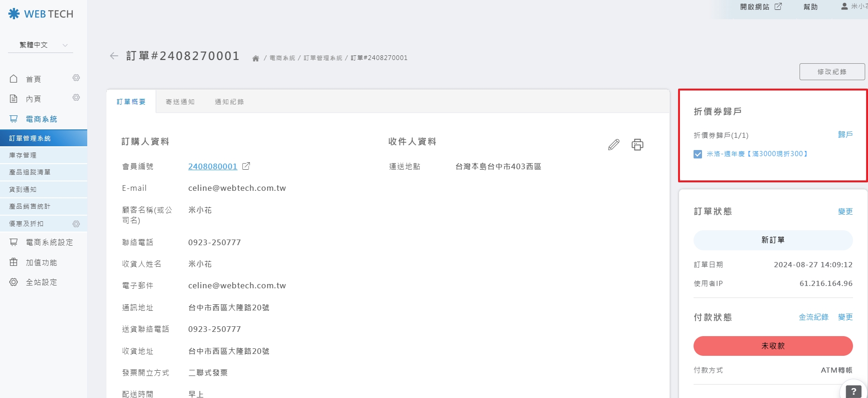Click the 修改紀錄 button
This screenshot has height=398, width=868.
pyautogui.click(x=832, y=72)
